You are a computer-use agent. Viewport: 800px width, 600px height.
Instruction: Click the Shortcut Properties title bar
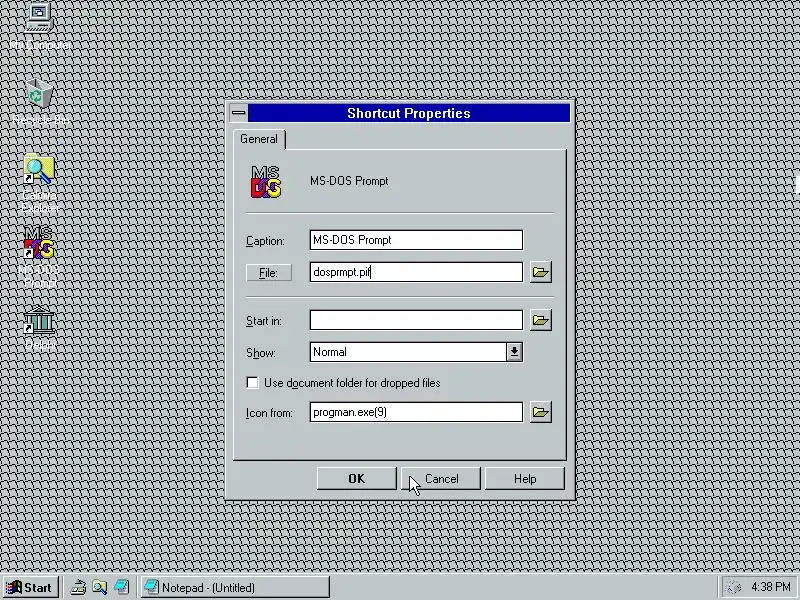point(409,113)
